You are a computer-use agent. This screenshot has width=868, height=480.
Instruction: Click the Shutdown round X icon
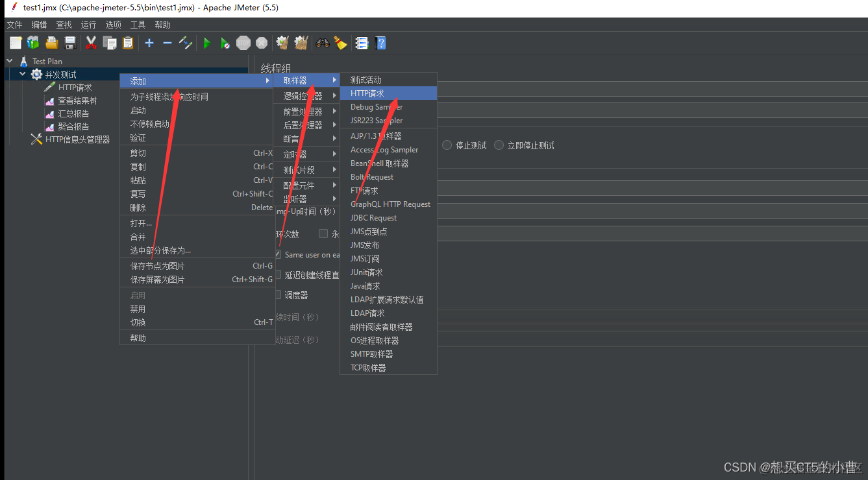262,43
